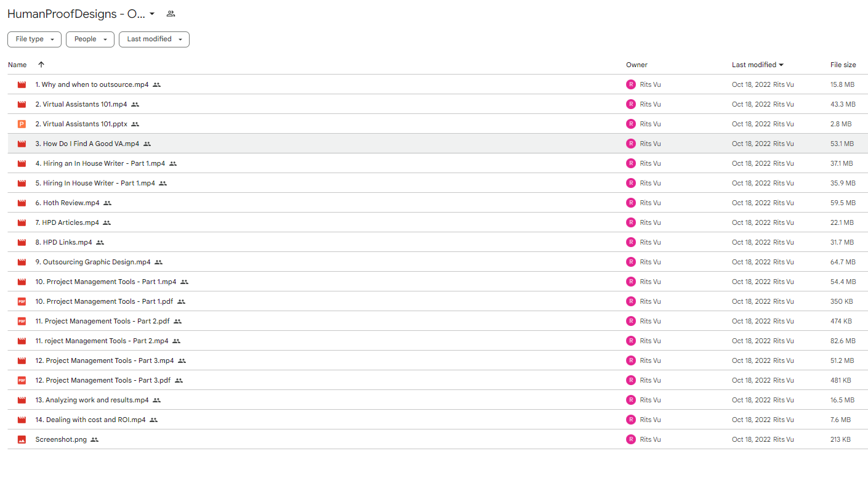Click Rits Vu avatar in Hoth Review row
868x480 pixels.
[x=630, y=203]
